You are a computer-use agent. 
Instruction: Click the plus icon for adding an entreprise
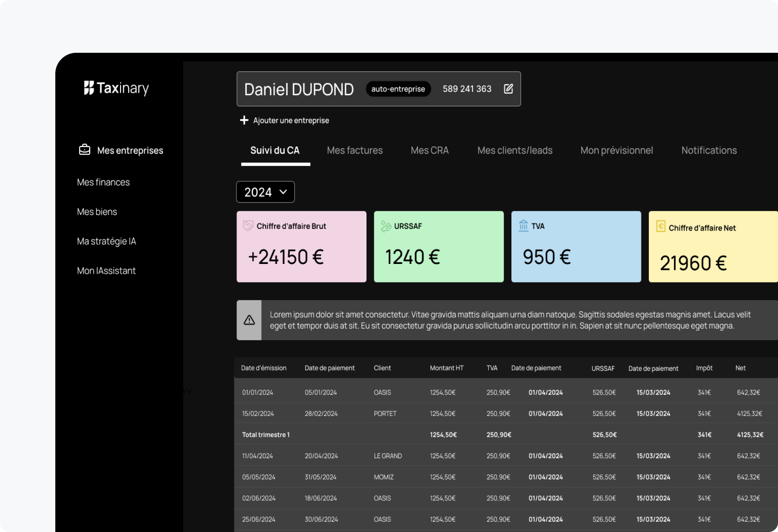click(x=244, y=120)
